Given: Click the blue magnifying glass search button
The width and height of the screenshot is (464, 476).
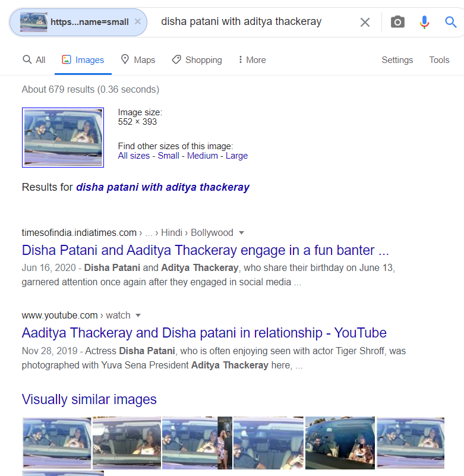Looking at the screenshot, I should [451, 22].
